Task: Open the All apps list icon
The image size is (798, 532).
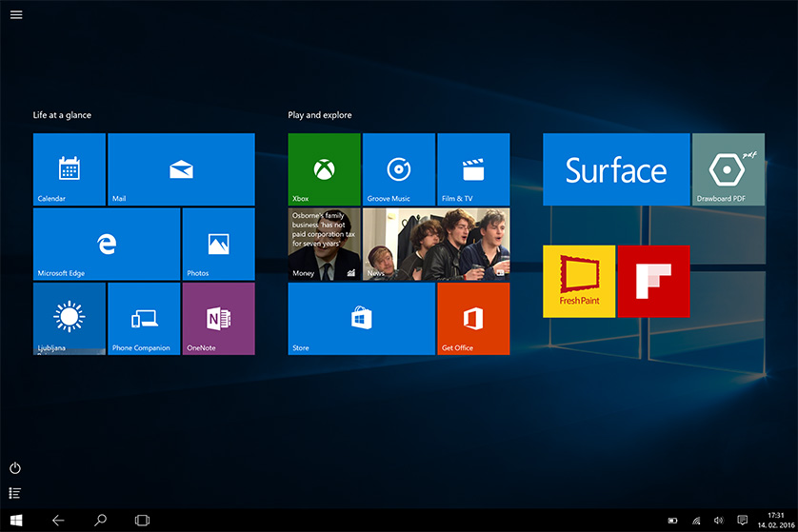Action: click(15, 493)
